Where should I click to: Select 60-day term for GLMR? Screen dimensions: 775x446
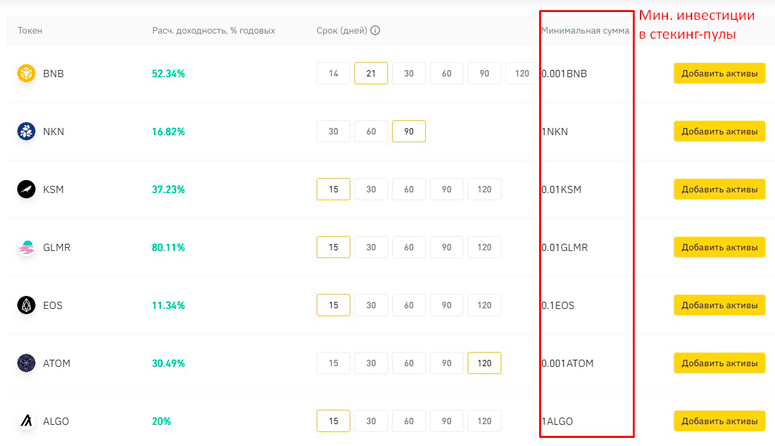(x=409, y=247)
